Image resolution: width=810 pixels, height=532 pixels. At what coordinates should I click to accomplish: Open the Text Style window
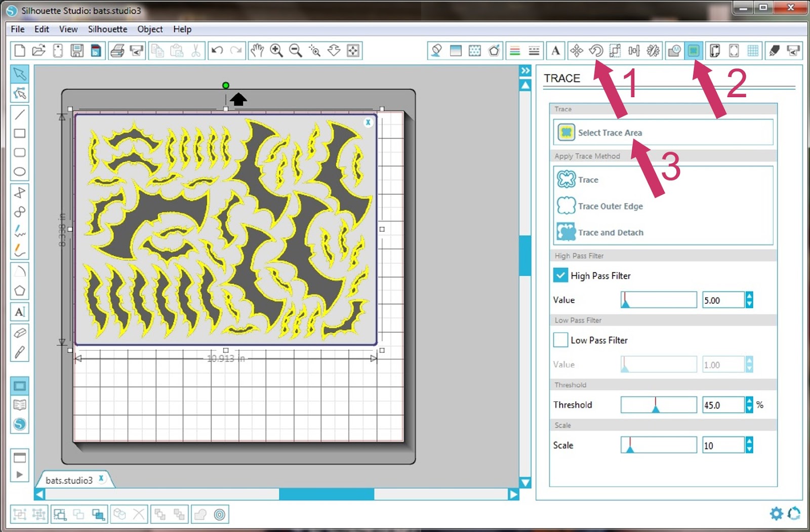point(556,51)
